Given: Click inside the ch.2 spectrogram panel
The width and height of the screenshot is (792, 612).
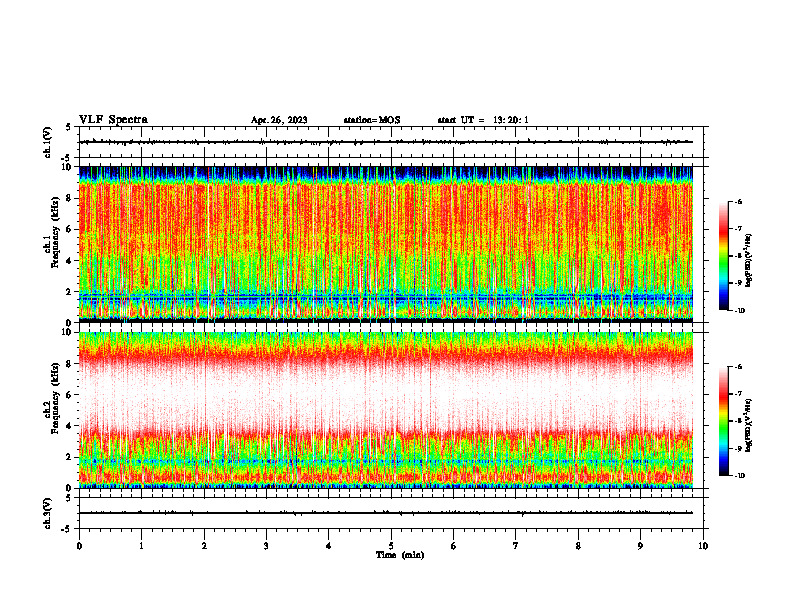Looking at the screenshot, I should click(x=386, y=410).
